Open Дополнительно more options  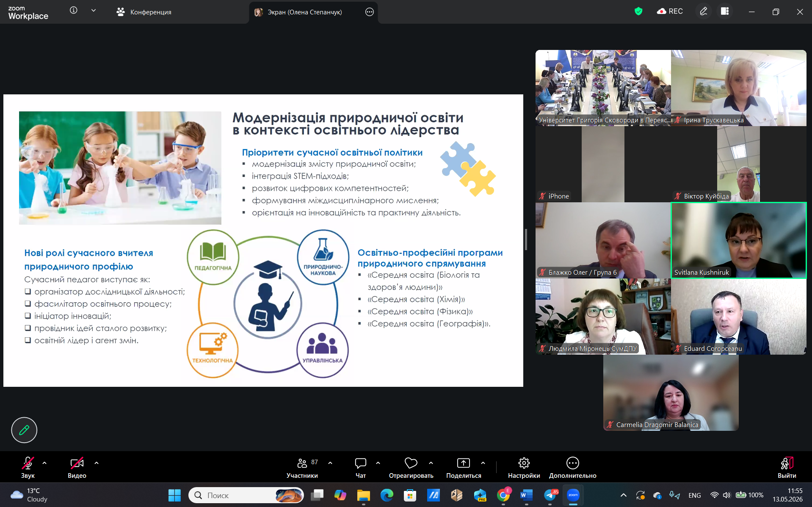point(573,467)
